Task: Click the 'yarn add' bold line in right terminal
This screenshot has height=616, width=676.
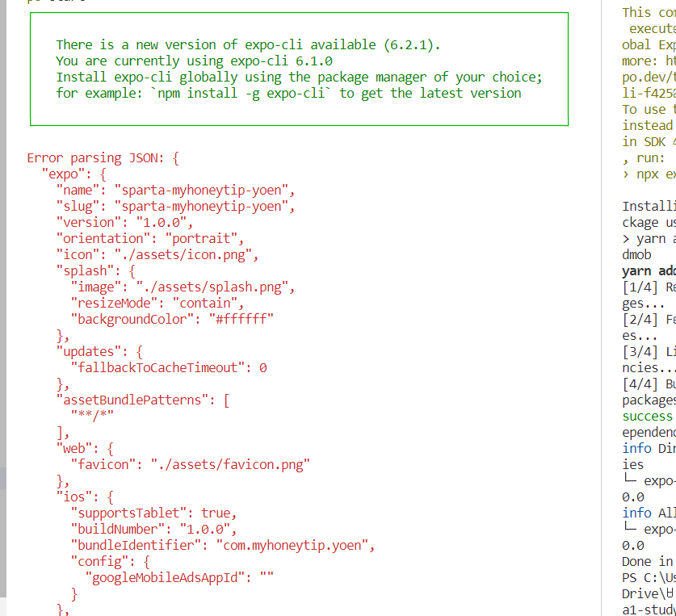Action: [649, 271]
